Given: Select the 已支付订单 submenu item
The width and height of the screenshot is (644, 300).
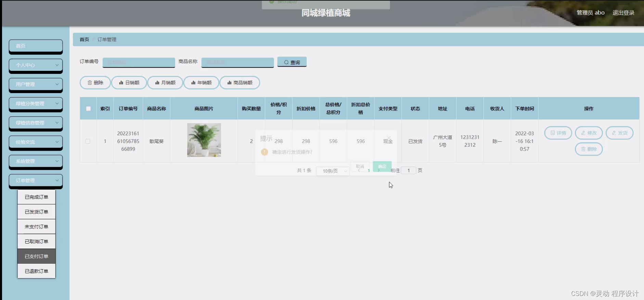Looking at the screenshot, I should [37, 256].
